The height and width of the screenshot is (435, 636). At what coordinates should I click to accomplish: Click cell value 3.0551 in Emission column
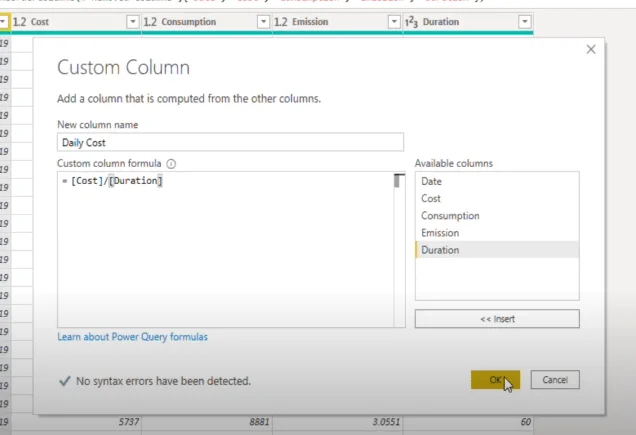(x=387, y=422)
